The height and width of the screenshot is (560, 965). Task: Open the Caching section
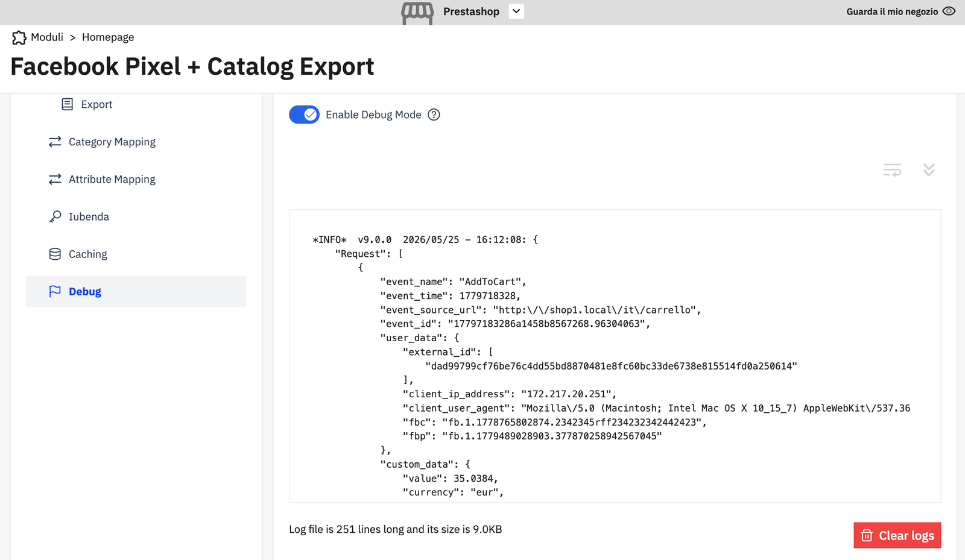click(88, 254)
